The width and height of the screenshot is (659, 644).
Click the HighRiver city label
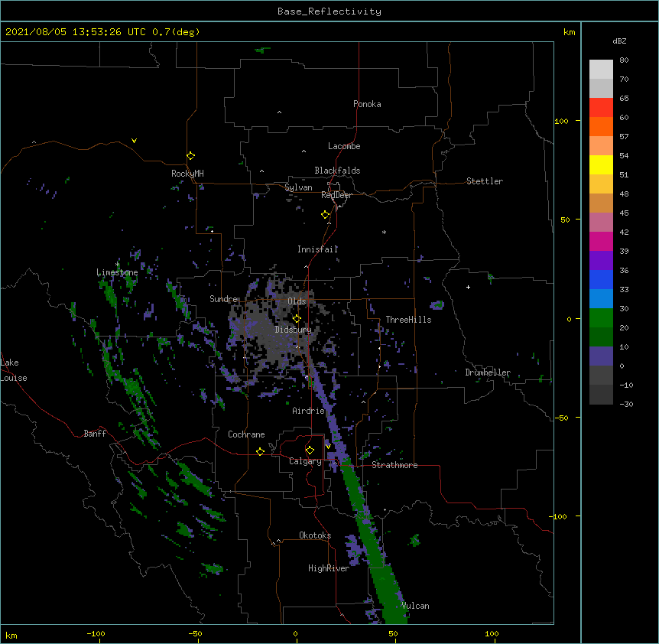(329, 568)
